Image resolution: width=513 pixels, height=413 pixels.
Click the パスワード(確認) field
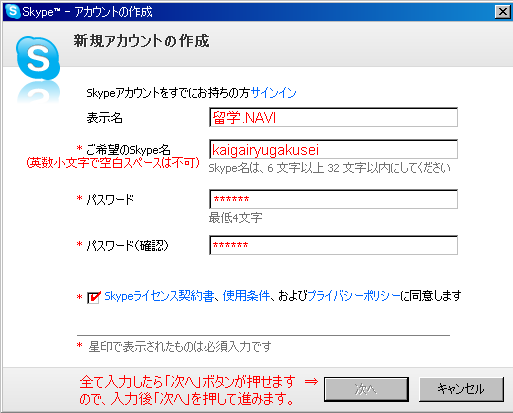point(333,245)
